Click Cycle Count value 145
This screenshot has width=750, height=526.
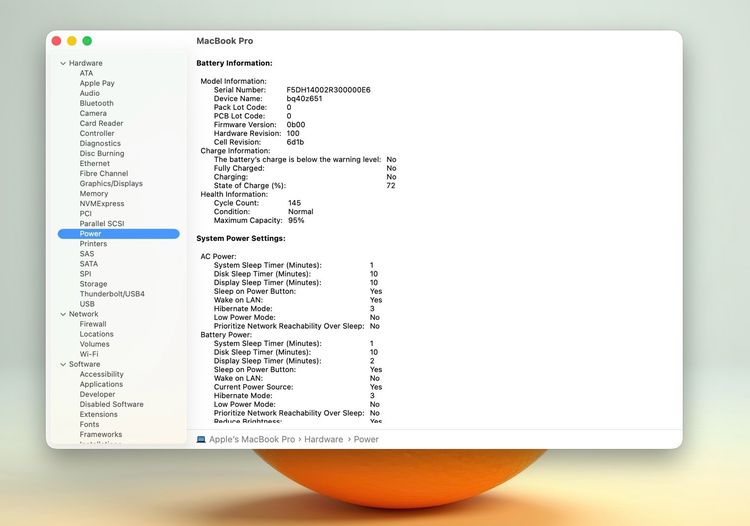point(295,203)
